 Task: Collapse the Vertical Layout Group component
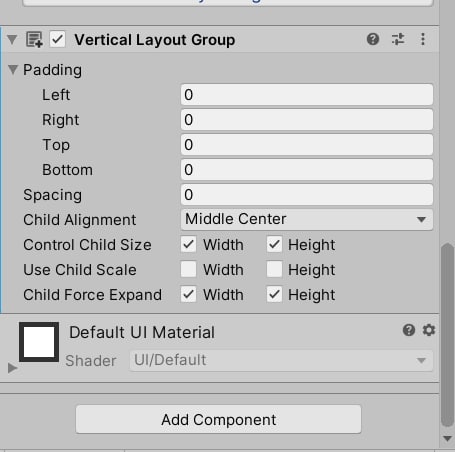(12, 40)
